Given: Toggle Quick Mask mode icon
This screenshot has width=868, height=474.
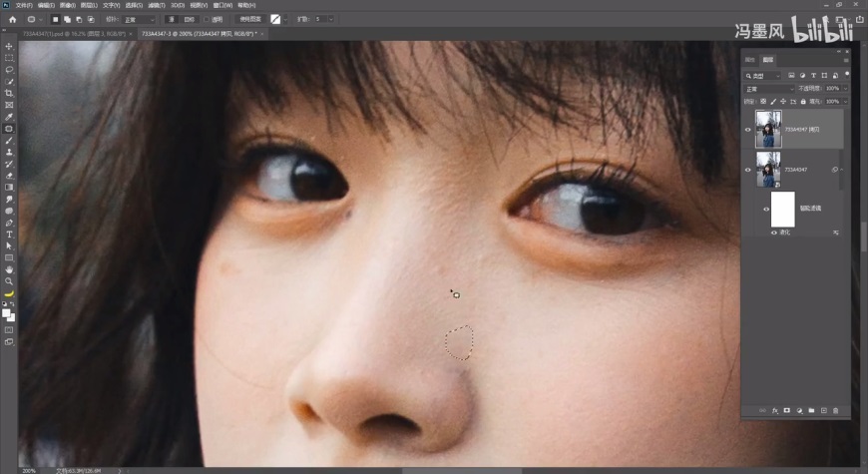Looking at the screenshot, I should coord(9,330).
